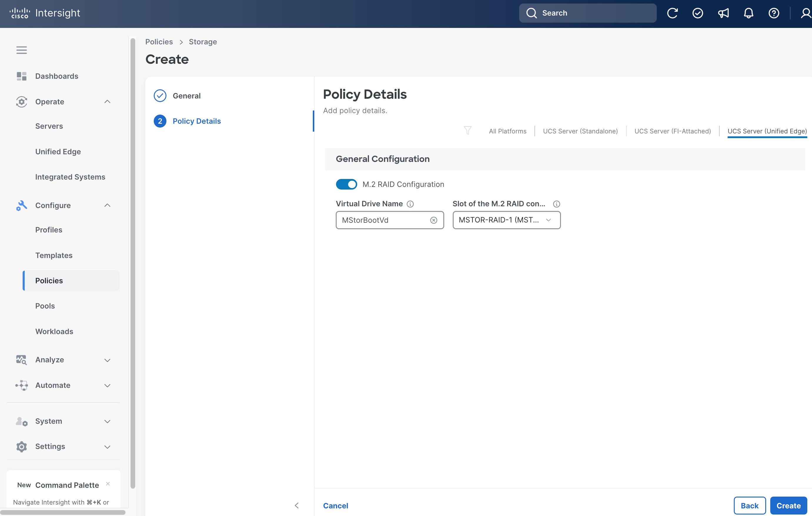Open Workloads in the sidebar
Screen dimensions: 812x516
[54, 332]
